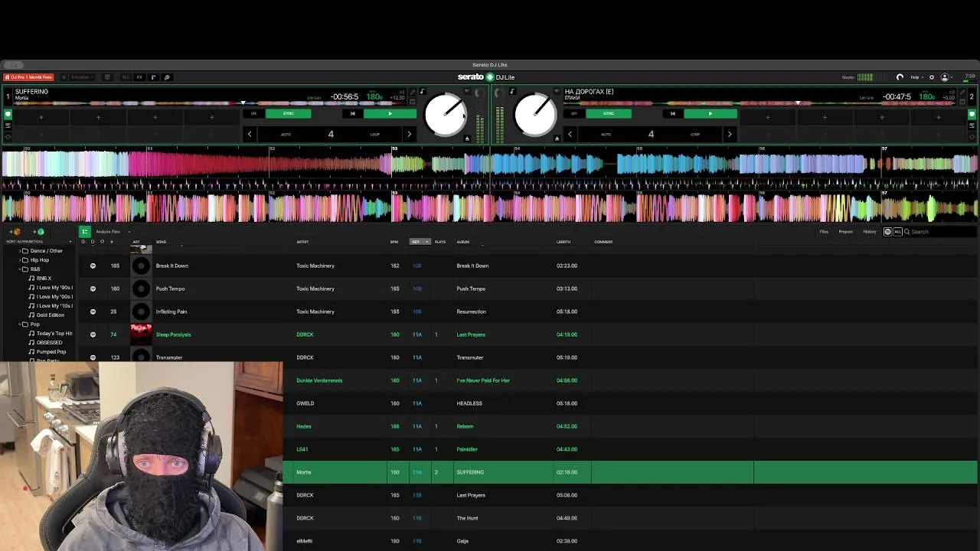Play deck 2 track НА ДОРОГАХ
Image resolution: width=980 pixels, height=551 pixels.
pos(710,113)
